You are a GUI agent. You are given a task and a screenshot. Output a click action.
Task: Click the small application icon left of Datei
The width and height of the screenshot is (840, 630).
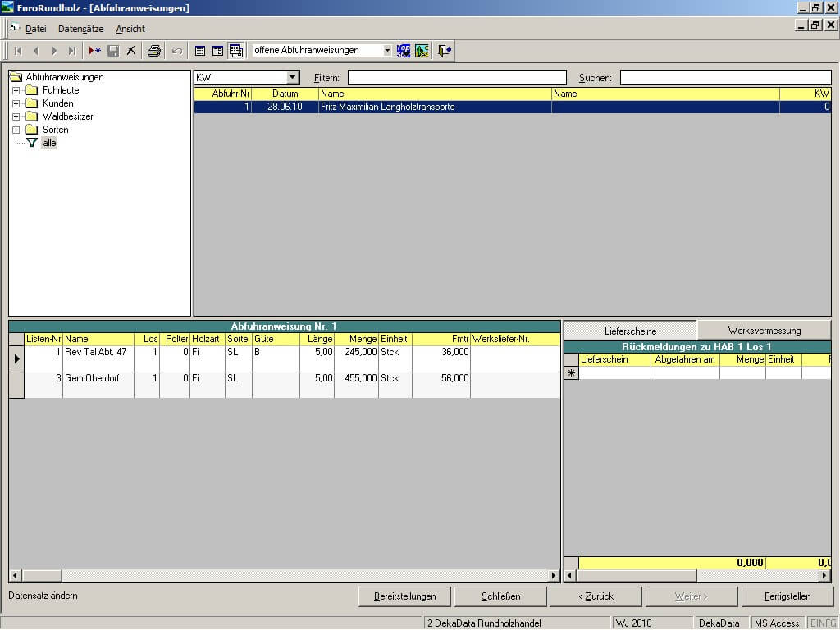(x=15, y=28)
